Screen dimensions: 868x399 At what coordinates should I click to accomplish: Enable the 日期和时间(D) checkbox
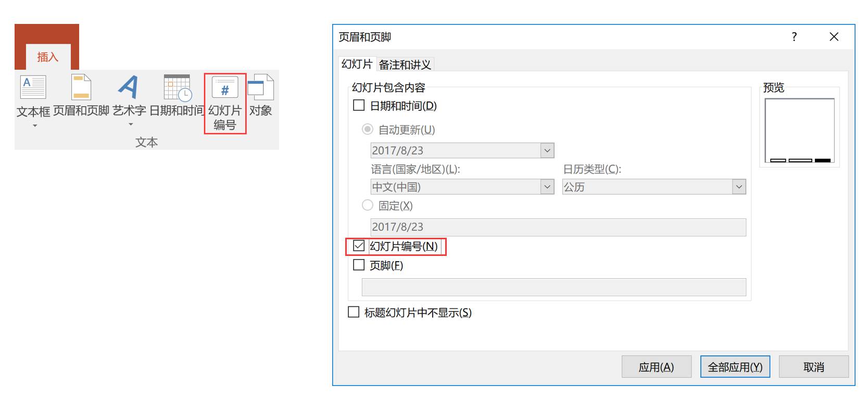pos(359,105)
